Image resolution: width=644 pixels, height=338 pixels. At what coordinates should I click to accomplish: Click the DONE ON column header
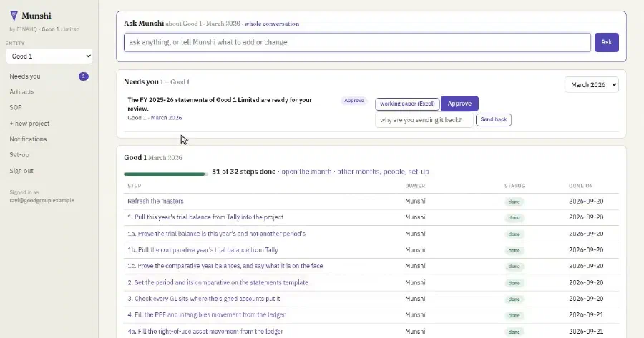coord(581,186)
